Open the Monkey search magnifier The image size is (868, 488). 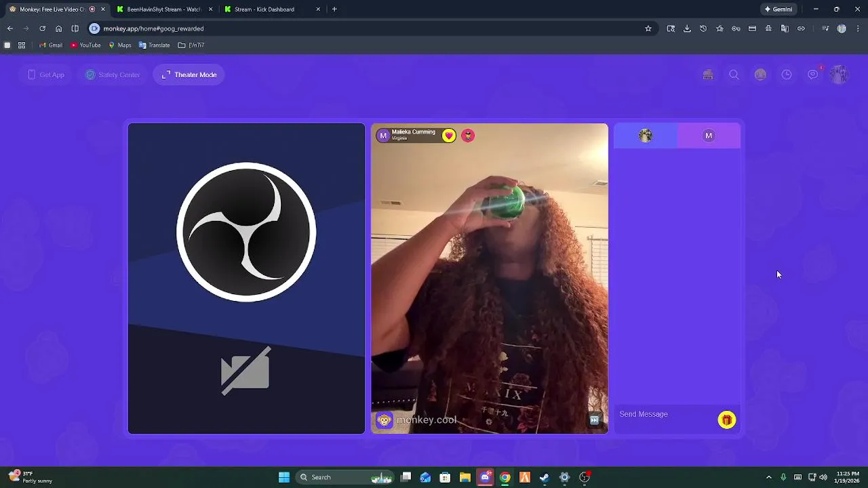tap(734, 75)
